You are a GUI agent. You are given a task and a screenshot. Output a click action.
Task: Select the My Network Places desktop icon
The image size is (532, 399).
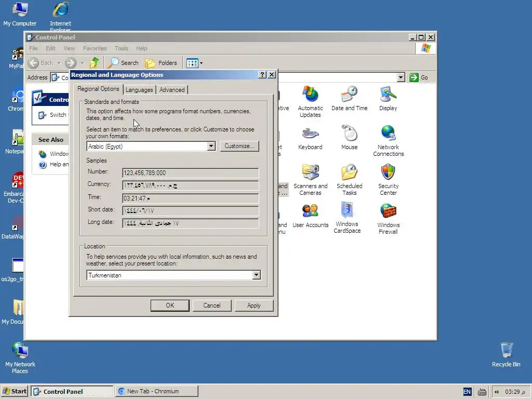tap(20, 357)
